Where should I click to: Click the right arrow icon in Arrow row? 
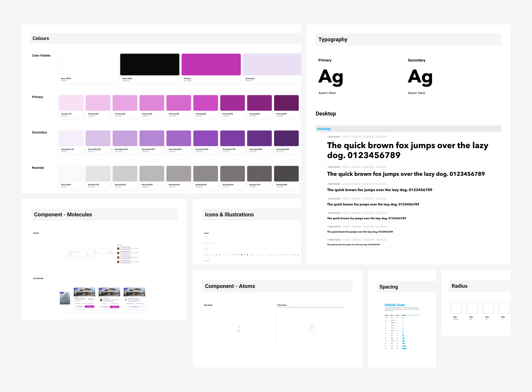[x=205, y=243]
